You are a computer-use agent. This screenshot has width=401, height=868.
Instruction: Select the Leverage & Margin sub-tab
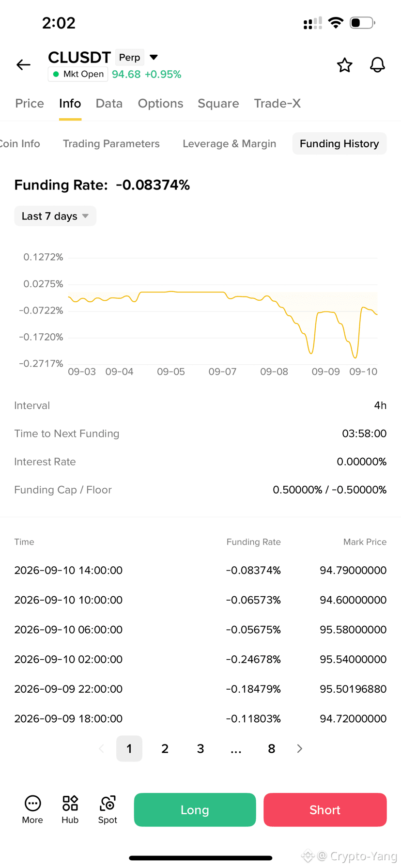[229, 143]
